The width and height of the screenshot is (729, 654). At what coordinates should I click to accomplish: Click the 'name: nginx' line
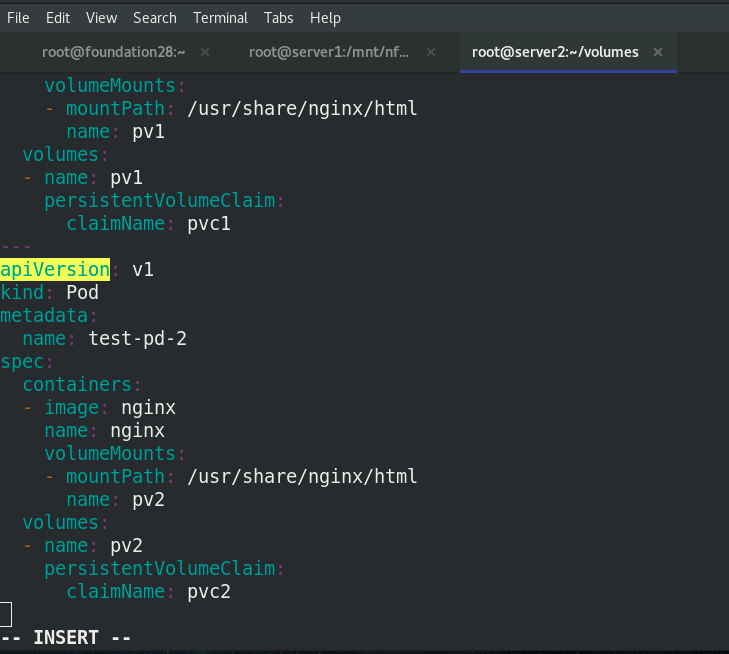click(x=105, y=430)
